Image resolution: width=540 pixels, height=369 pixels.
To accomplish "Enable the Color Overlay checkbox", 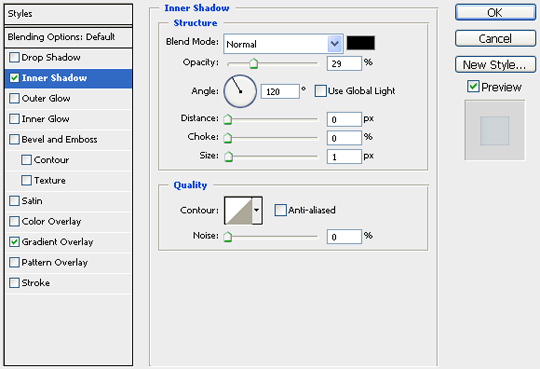I will (14, 221).
